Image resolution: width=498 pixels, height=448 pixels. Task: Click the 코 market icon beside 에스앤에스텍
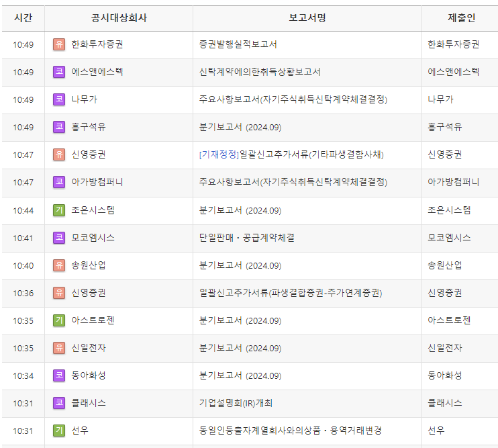coord(59,72)
